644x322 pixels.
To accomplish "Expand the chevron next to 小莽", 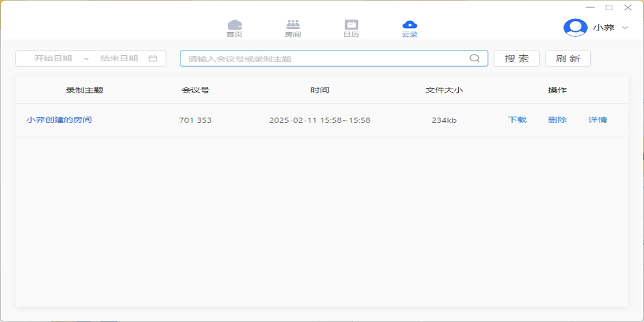I will click(625, 28).
